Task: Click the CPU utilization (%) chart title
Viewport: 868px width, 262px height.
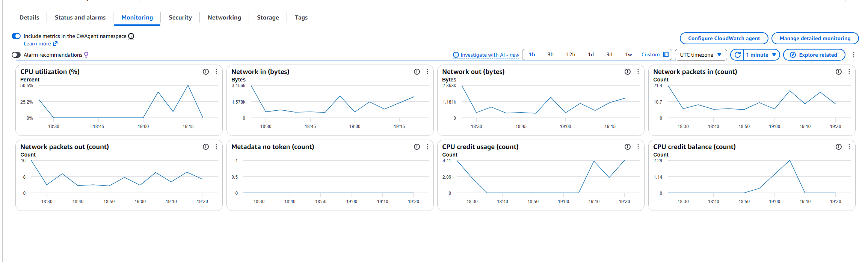Action: [50, 72]
